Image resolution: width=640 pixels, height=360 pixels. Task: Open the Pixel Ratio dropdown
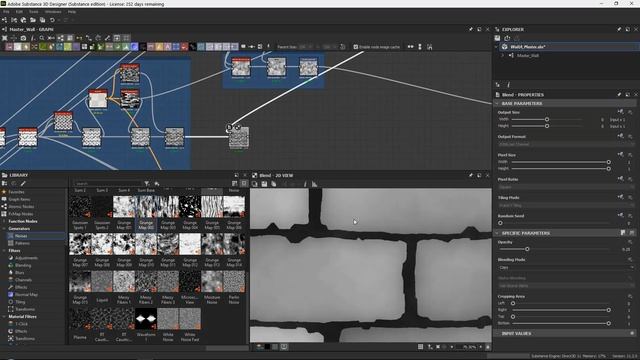565,187
